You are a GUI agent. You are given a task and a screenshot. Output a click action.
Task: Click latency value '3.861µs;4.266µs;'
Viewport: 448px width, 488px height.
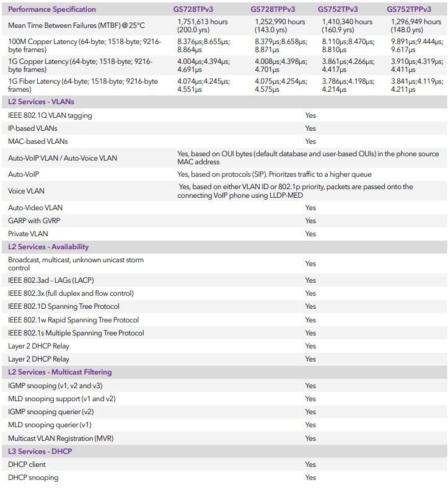[x=348, y=61]
